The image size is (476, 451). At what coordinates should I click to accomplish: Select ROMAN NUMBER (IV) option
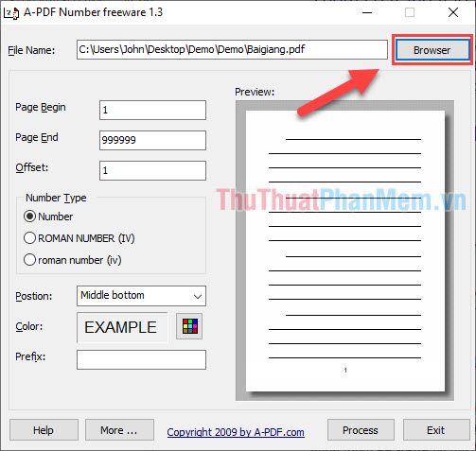pyautogui.click(x=29, y=238)
